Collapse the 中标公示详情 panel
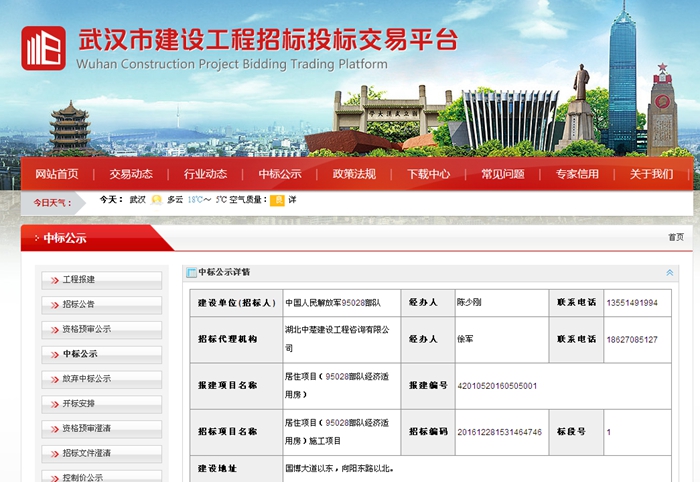 click(669, 272)
